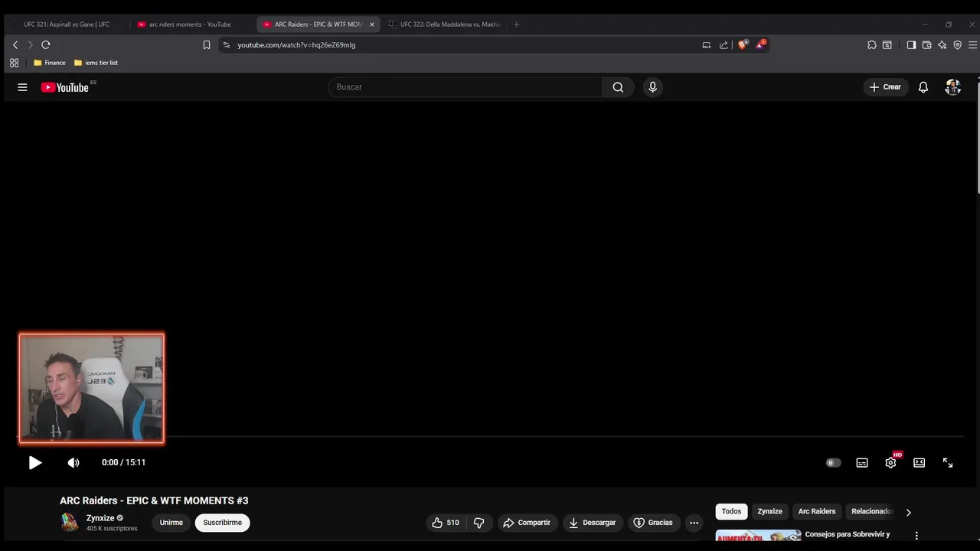980x551 pixels.
Task: Switch to UFC 322 Della Maddalena tab
Action: click(x=444, y=24)
